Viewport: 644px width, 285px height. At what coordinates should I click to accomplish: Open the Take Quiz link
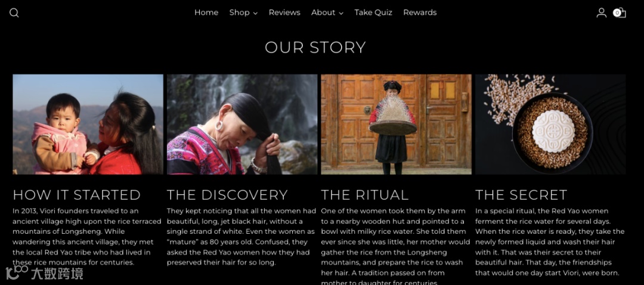(x=373, y=13)
